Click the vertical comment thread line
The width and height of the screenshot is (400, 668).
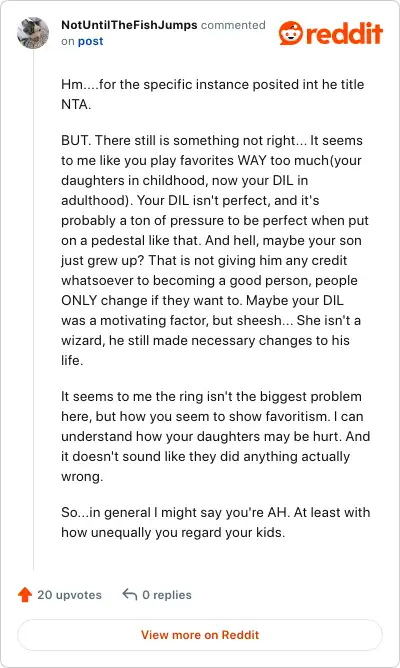pyautogui.click(x=33, y=310)
